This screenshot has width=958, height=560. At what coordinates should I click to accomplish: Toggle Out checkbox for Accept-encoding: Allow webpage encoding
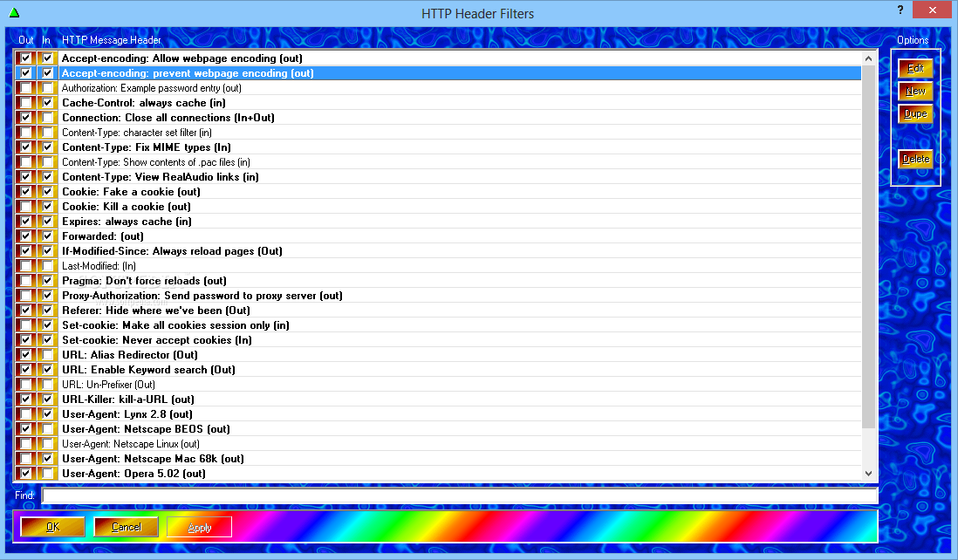tap(25, 58)
